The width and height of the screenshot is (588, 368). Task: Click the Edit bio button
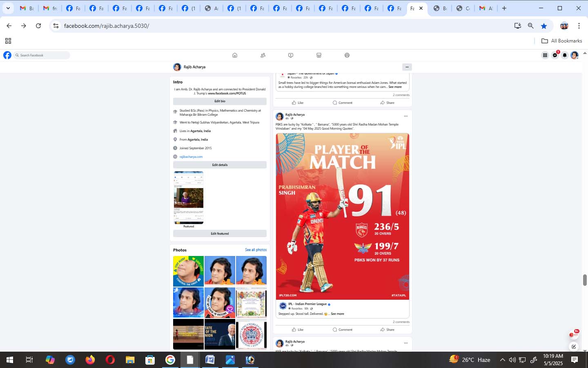(220, 101)
